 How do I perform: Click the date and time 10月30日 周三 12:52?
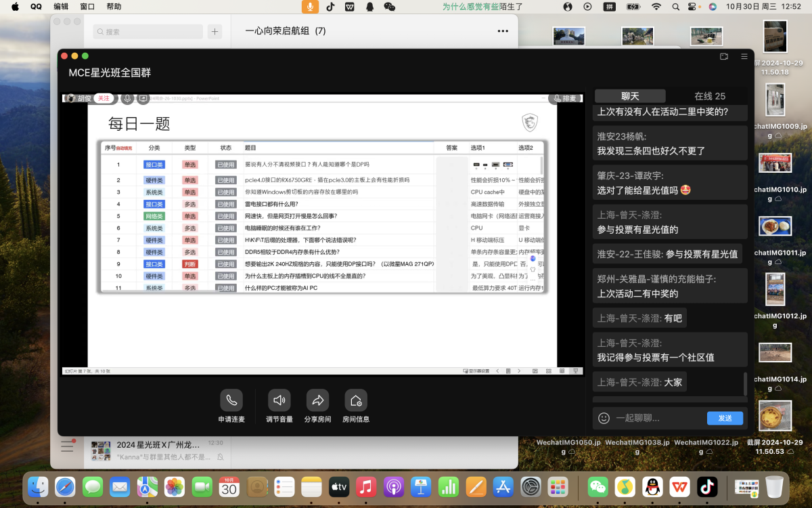click(x=763, y=6)
